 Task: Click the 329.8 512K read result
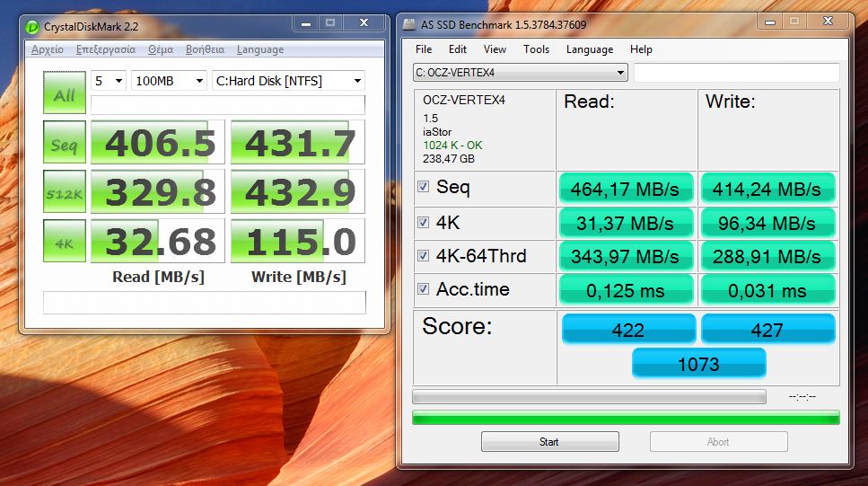[x=158, y=191]
